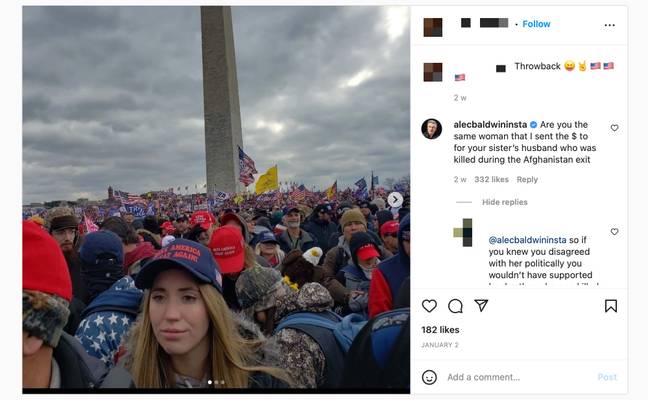Submit comment with Post button
Viewport: 648px width, 400px height.
(x=607, y=377)
